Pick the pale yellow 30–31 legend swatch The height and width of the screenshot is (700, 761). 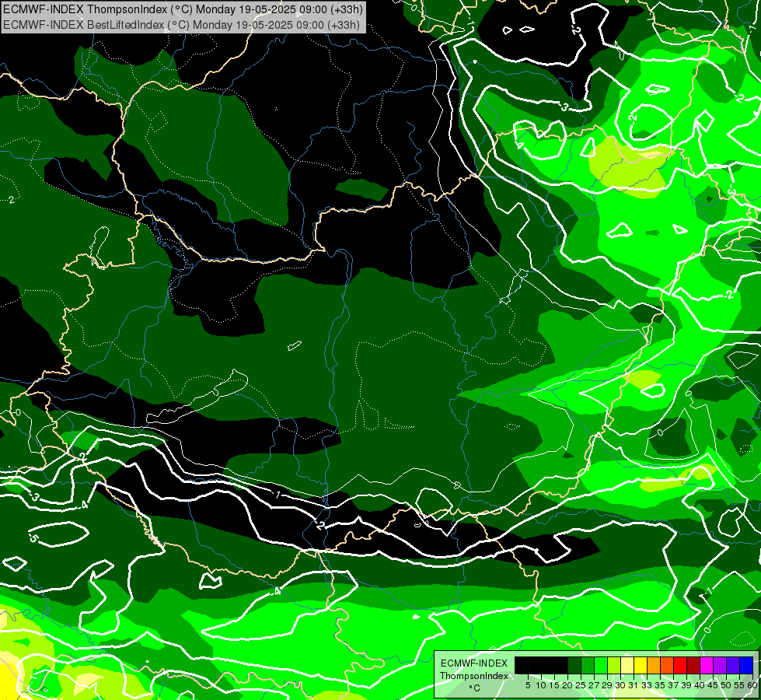click(627, 666)
